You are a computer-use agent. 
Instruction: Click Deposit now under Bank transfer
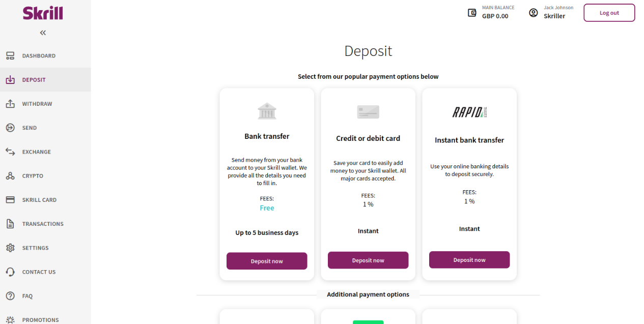[267, 261]
